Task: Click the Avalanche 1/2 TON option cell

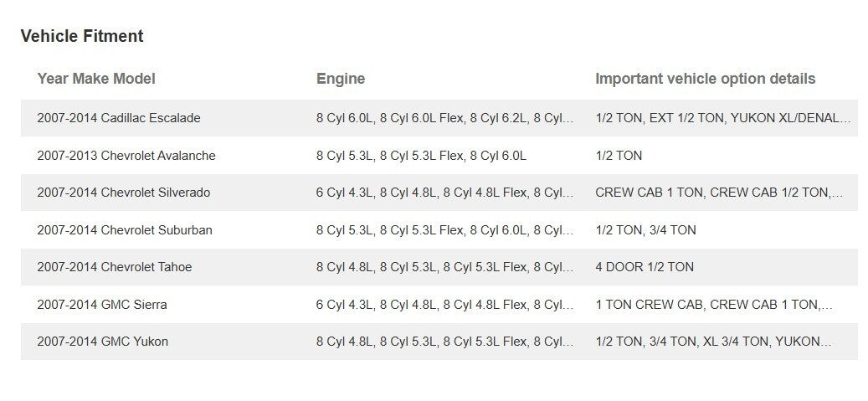Action: pyautogui.click(x=619, y=156)
